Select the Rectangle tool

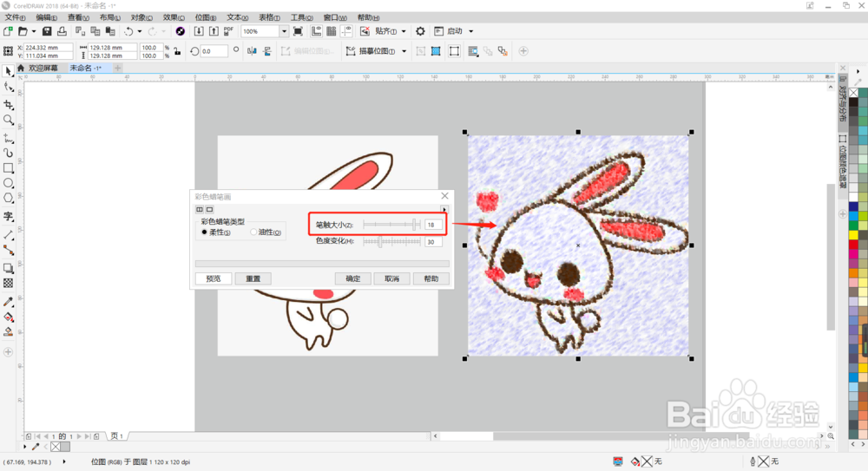(x=9, y=167)
